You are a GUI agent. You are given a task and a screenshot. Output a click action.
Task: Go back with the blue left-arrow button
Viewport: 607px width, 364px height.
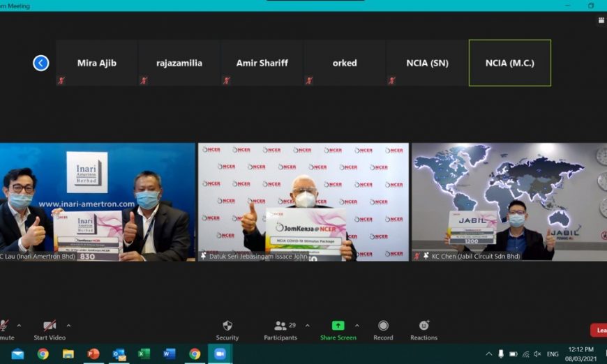point(40,63)
